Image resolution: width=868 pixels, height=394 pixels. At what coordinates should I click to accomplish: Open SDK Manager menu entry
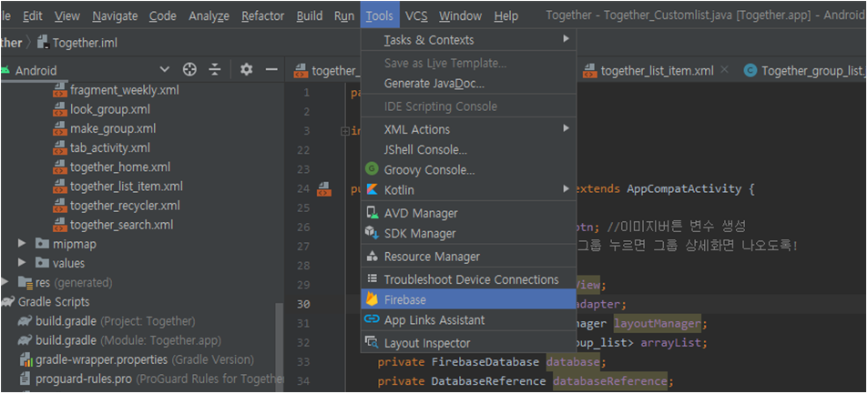[468, 234]
